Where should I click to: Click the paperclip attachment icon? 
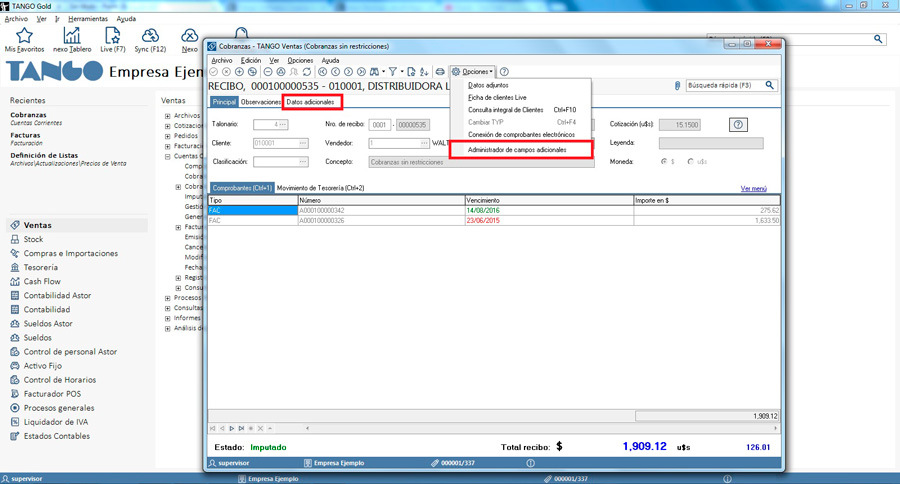coord(677,86)
